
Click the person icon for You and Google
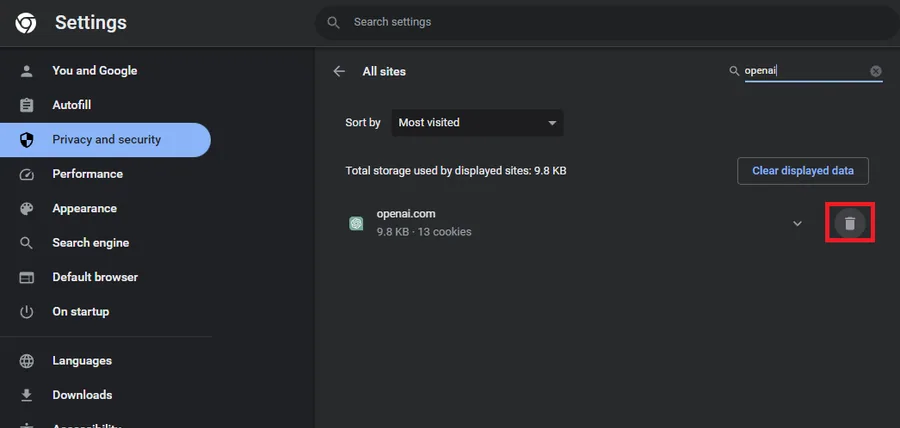tap(26, 71)
